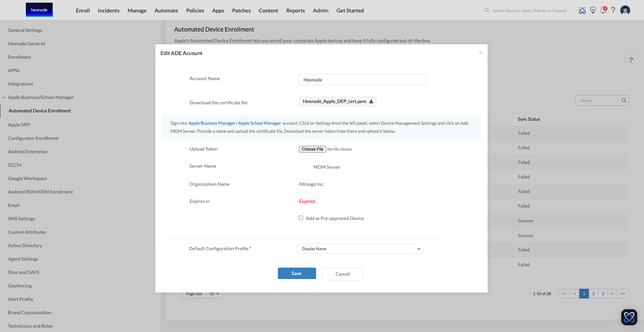This screenshot has width=644, height=332.
Task: Click the search magnifier icon in top bar
Action: point(487,10)
